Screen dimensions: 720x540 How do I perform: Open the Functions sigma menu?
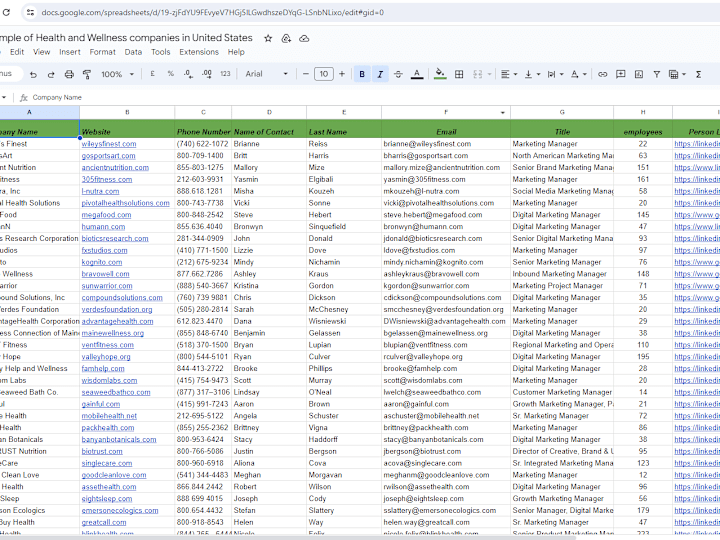tap(698, 74)
